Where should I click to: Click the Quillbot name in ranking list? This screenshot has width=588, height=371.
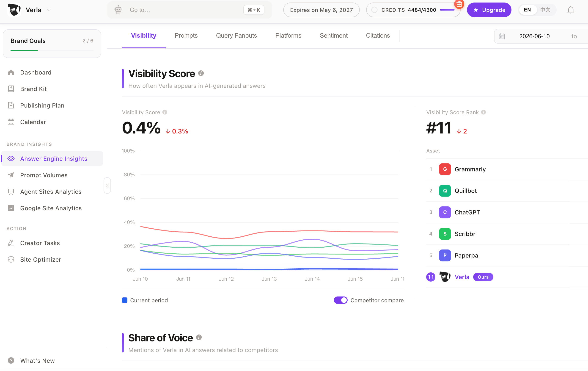tap(465, 191)
